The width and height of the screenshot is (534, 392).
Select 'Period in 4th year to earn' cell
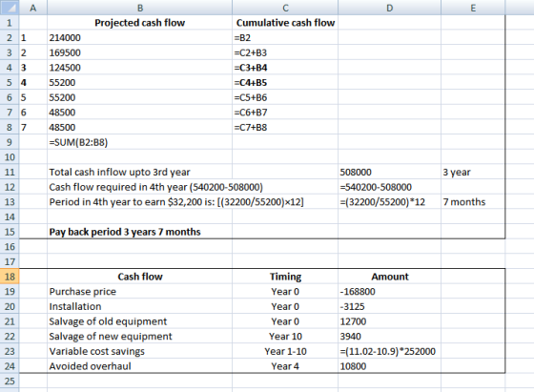pyautogui.click(x=139, y=202)
